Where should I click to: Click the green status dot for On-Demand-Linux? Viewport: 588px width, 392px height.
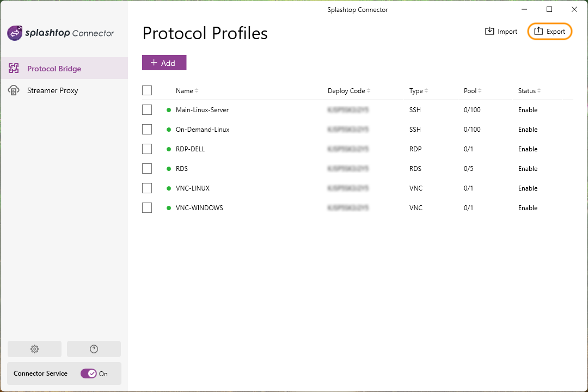coord(169,130)
